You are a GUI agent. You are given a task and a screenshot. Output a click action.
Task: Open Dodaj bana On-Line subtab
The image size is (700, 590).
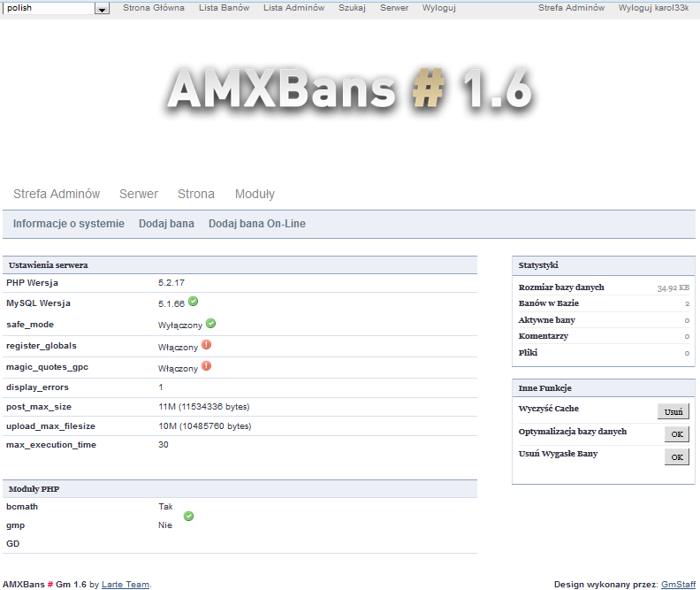tap(257, 224)
